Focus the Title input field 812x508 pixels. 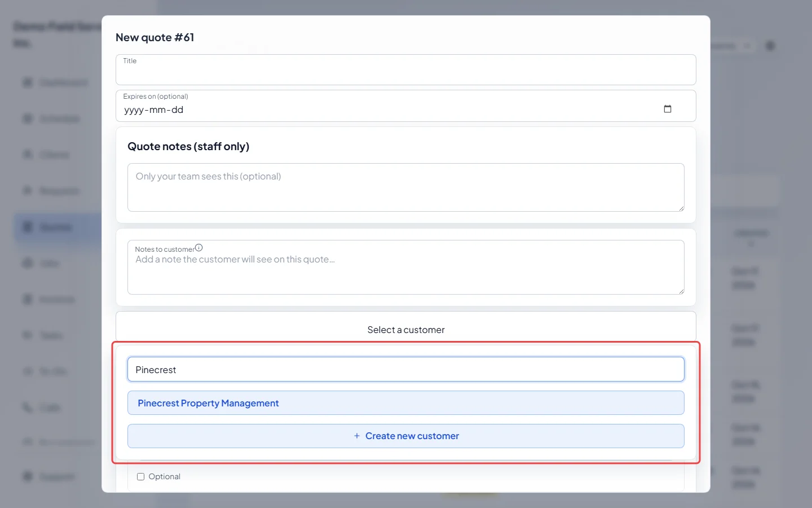pos(406,70)
